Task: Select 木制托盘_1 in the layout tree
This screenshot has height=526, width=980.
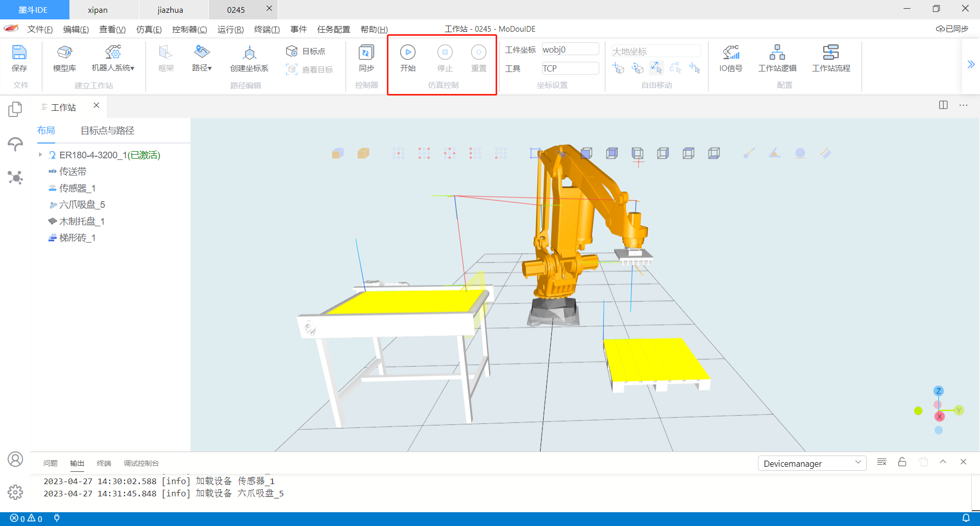Action: click(82, 221)
